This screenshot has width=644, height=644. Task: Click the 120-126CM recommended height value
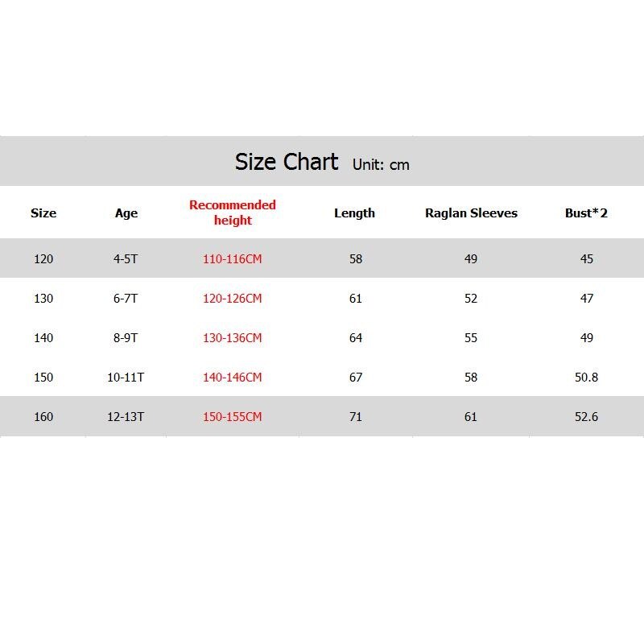[x=233, y=299]
